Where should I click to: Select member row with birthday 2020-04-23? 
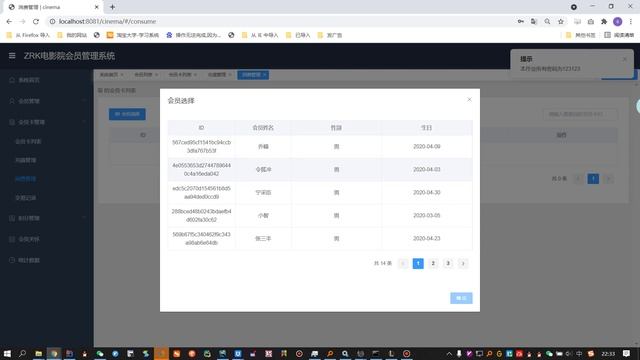320,238
